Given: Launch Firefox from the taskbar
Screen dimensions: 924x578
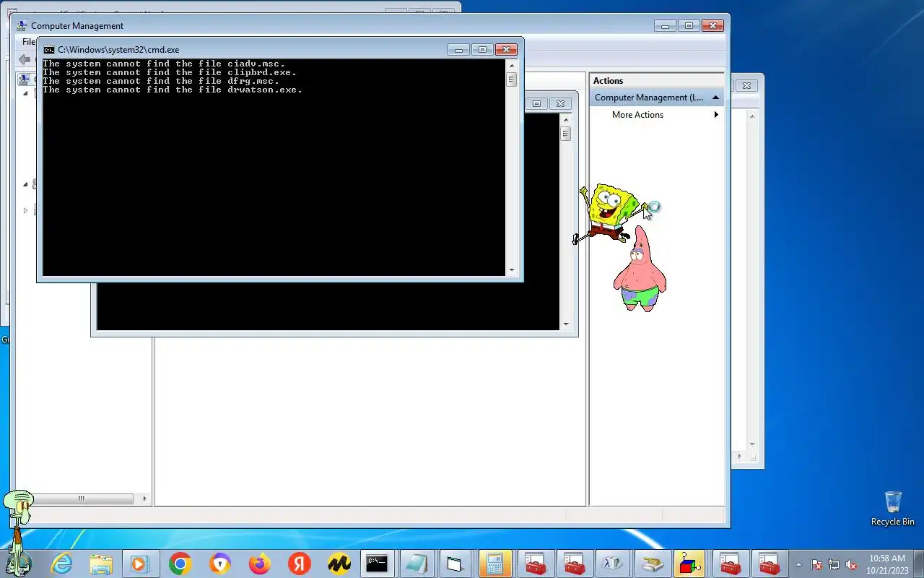Looking at the screenshot, I should coord(259,564).
